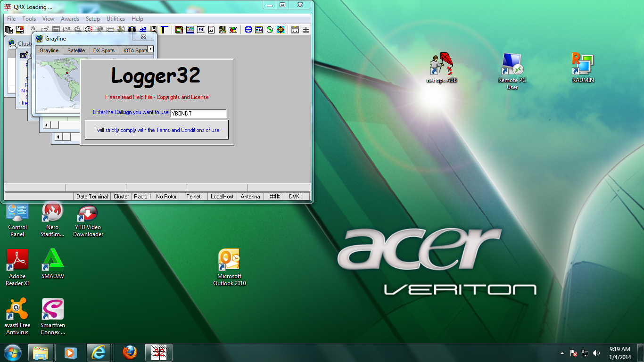
Task: Click the green circle toolbar icon
Action: point(269,30)
